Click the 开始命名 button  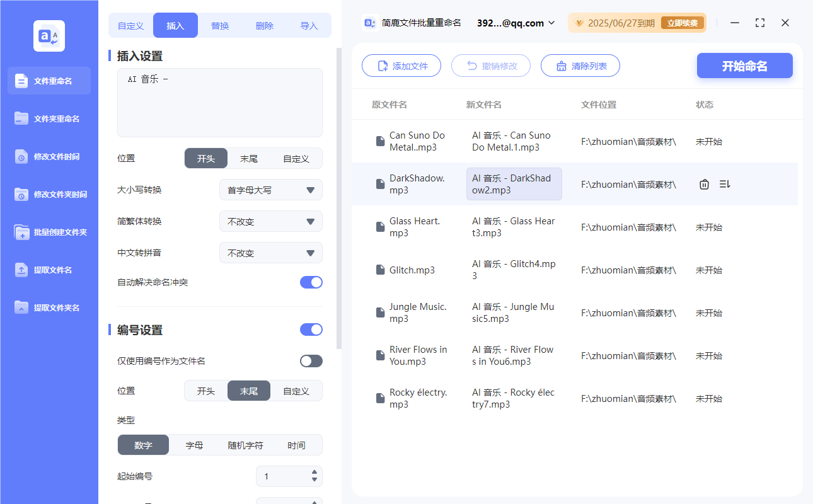click(744, 66)
